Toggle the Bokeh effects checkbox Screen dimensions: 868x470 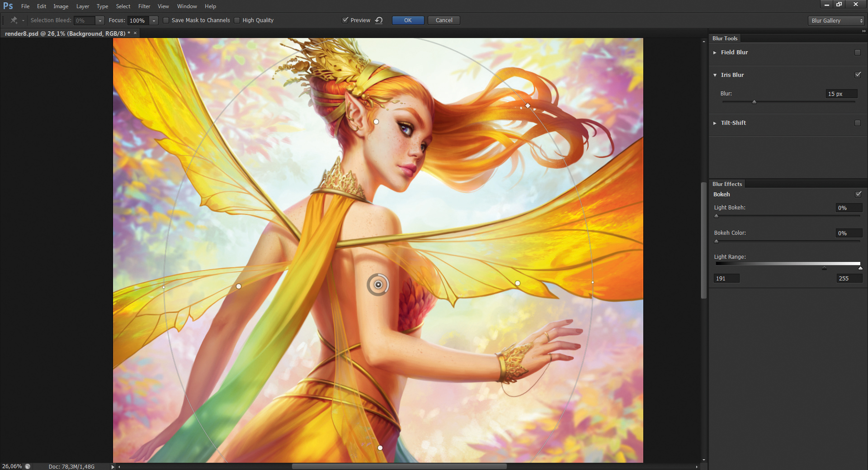(858, 194)
